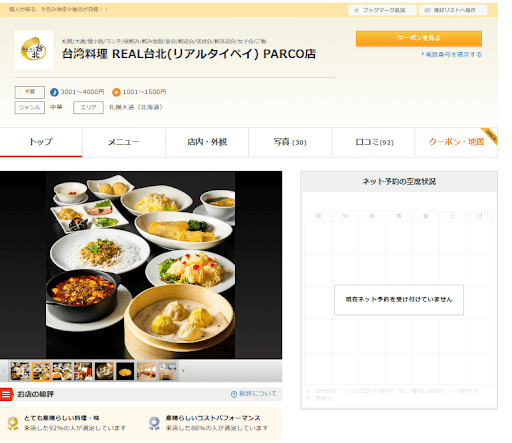Viewport: 512px width, 443px height.
Task: Add restaurant with ブックマーク追加 button
Action: [x=382, y=10]
